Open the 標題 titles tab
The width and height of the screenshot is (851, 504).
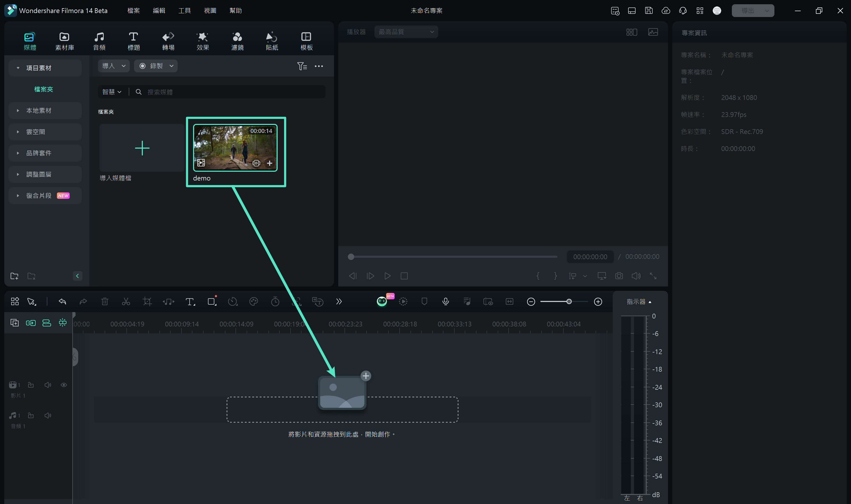[134, 41]
